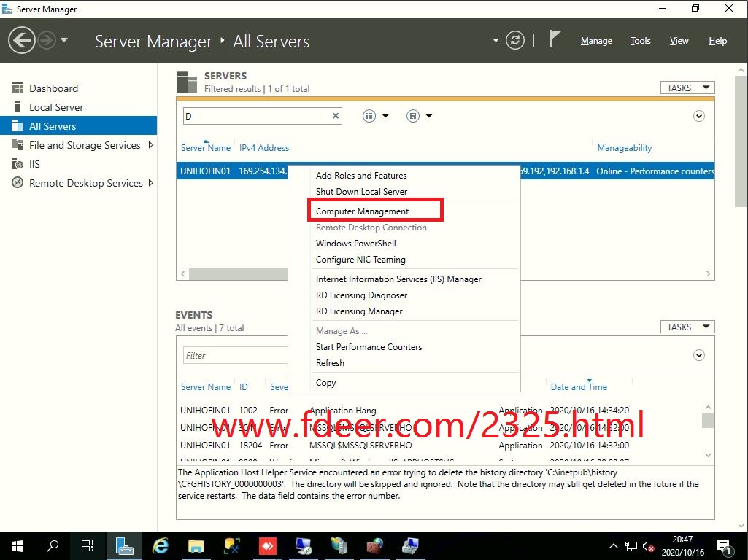Switch to Server Manager on the taskbar

[x=124, y=545]
